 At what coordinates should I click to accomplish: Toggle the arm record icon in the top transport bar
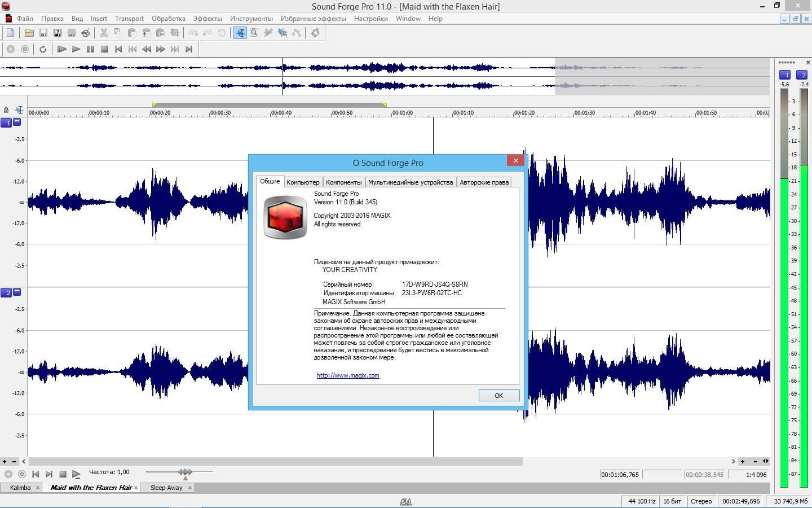(24, 49)
